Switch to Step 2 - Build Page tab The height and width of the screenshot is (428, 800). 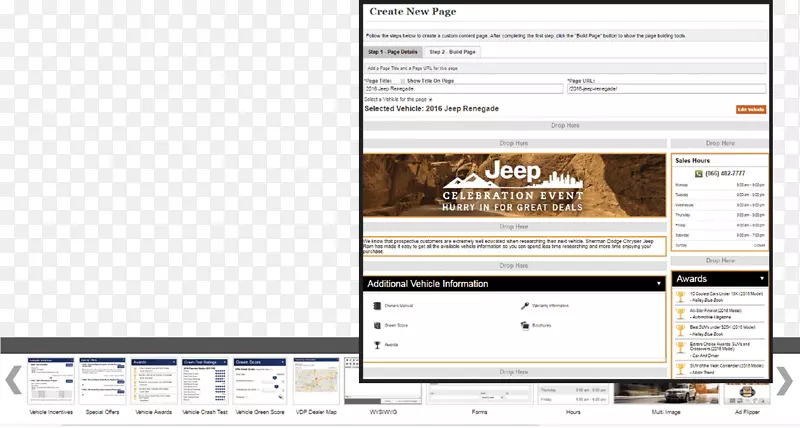point(452,51)
